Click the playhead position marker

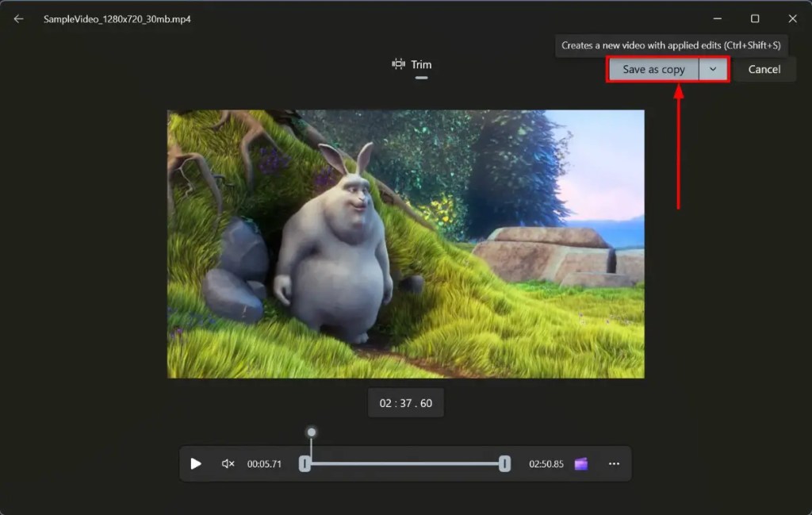coord(311,432)
